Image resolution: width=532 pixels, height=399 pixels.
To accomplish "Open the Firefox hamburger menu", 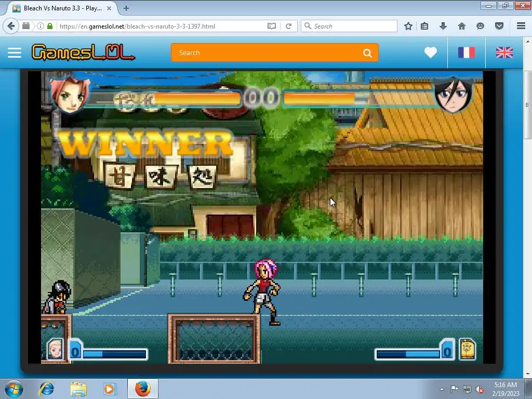I will point(521,26).
